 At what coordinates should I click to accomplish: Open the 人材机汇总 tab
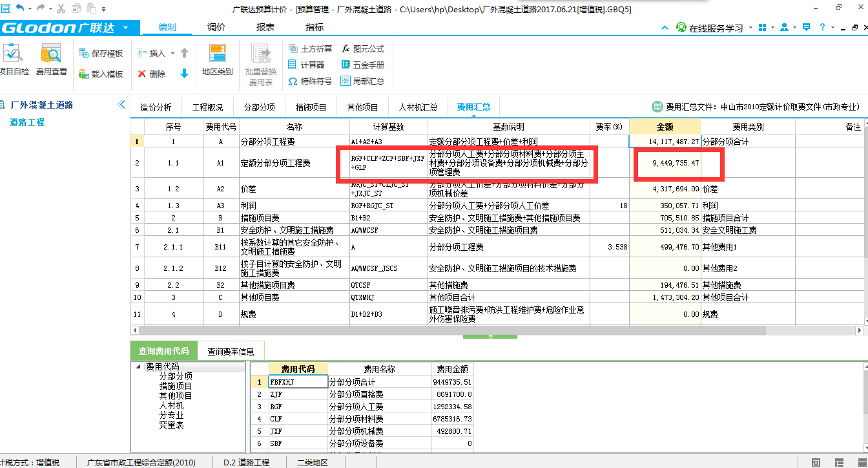[418, 107]
